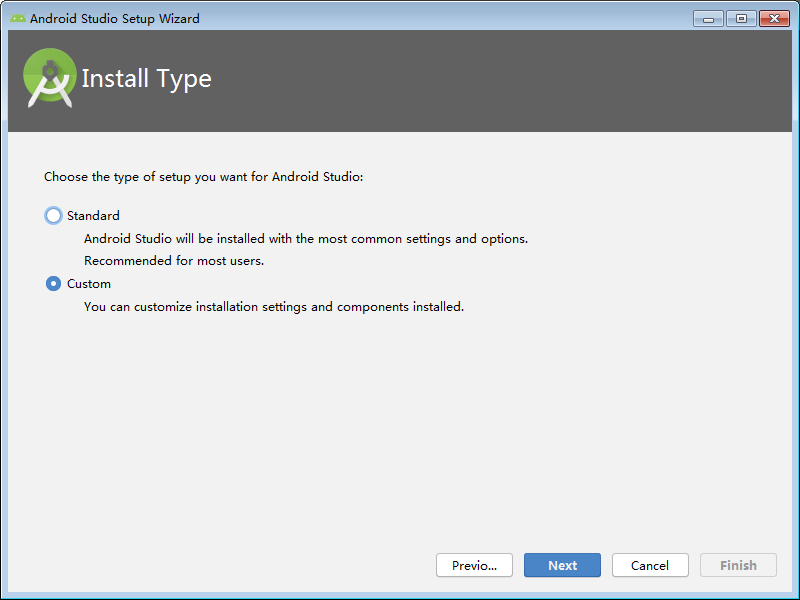Click the Android Studio logo in header
The width and height of the screenshot is (800, 600).
(49, 78)
